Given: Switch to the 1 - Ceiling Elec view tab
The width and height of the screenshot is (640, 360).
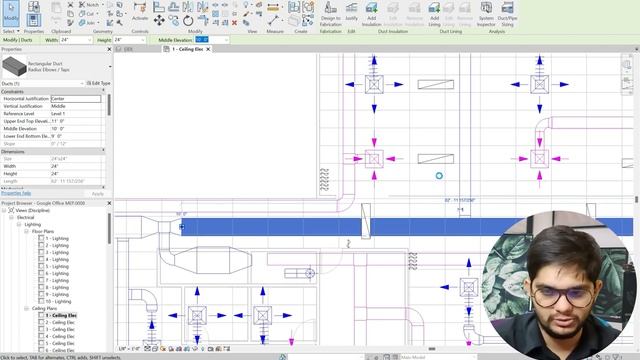Looking at the screenshot, I should click(187, 49).
